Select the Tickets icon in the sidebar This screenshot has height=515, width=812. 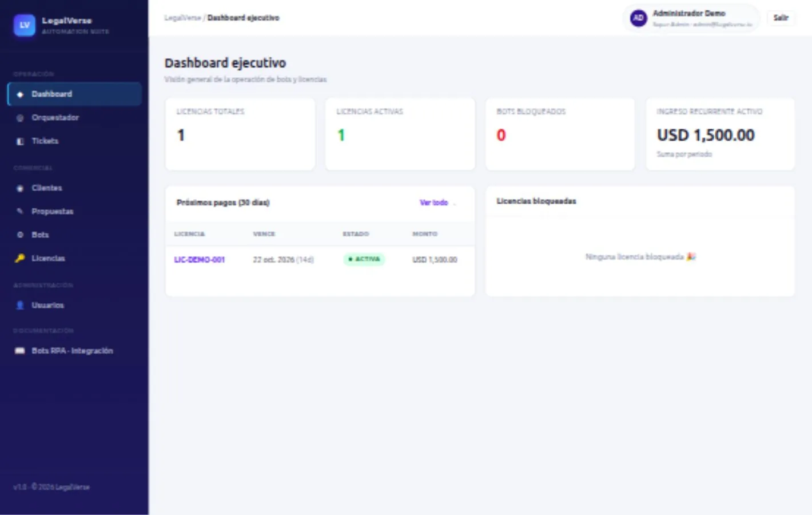coord(20,141)
